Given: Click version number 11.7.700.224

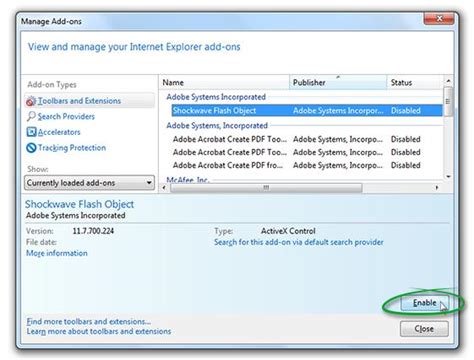Looking at the screenshot, I should [x=93, y=231].
